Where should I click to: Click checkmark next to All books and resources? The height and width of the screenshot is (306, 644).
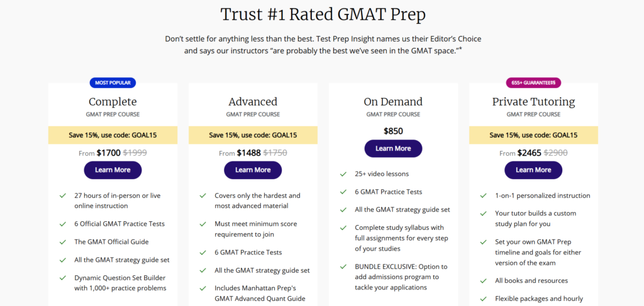pyautogui.click(x=484, y=281)
